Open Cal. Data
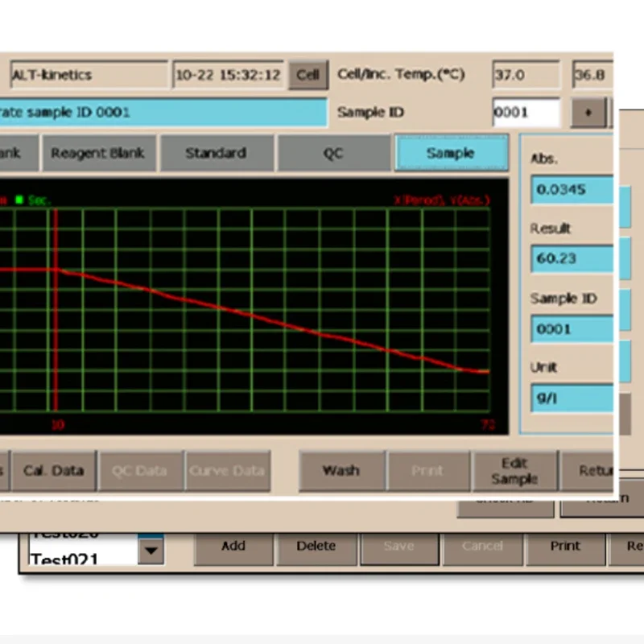Image resolution: width=644 pixels, height=644 pixels. pyautogui.click(x=53, y=471)
